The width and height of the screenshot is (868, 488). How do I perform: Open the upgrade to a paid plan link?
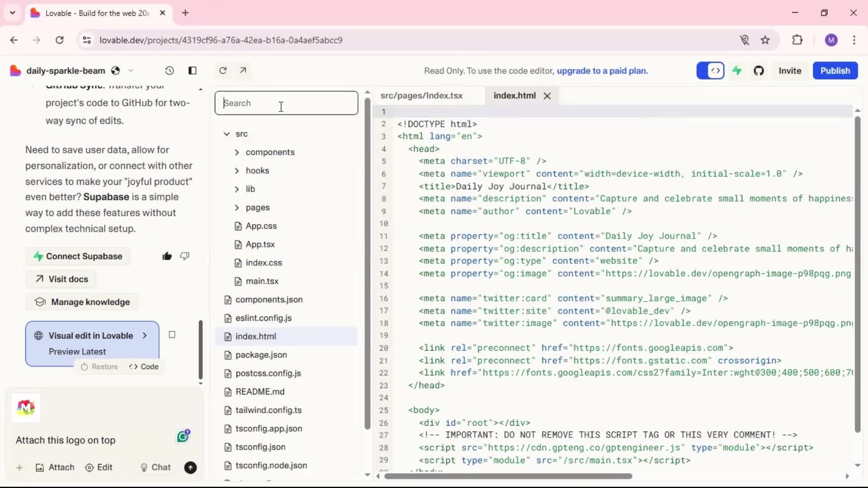click(x=602, y=70)
